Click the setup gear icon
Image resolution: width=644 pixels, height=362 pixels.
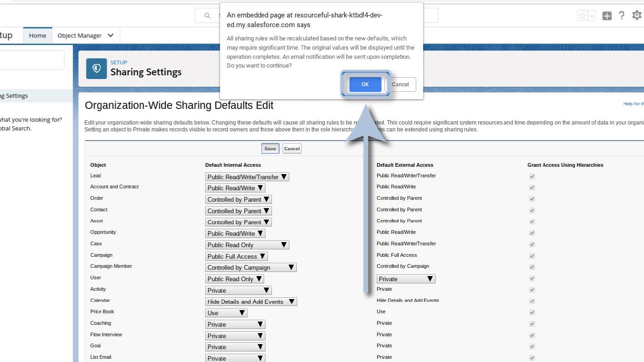click(637, 16)
